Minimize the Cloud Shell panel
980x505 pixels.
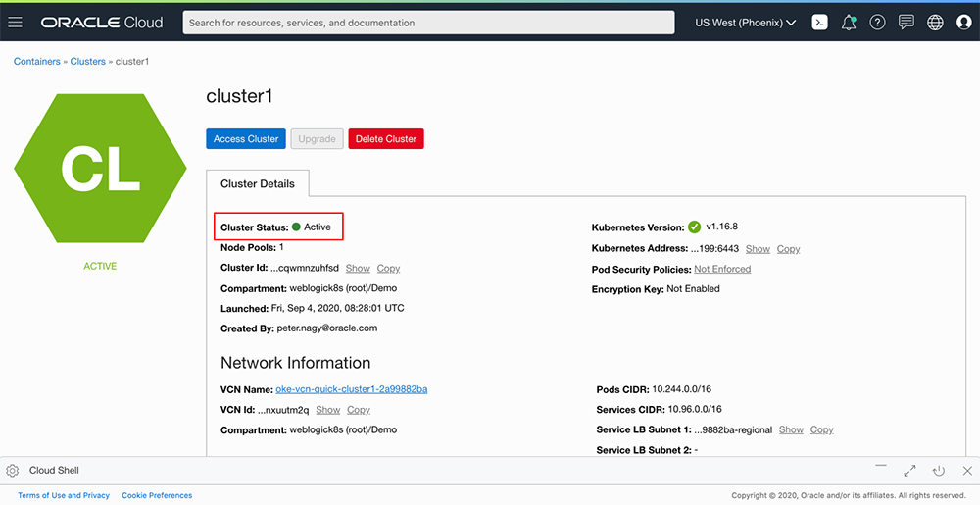pyautogui.click(x=881, y=466)
